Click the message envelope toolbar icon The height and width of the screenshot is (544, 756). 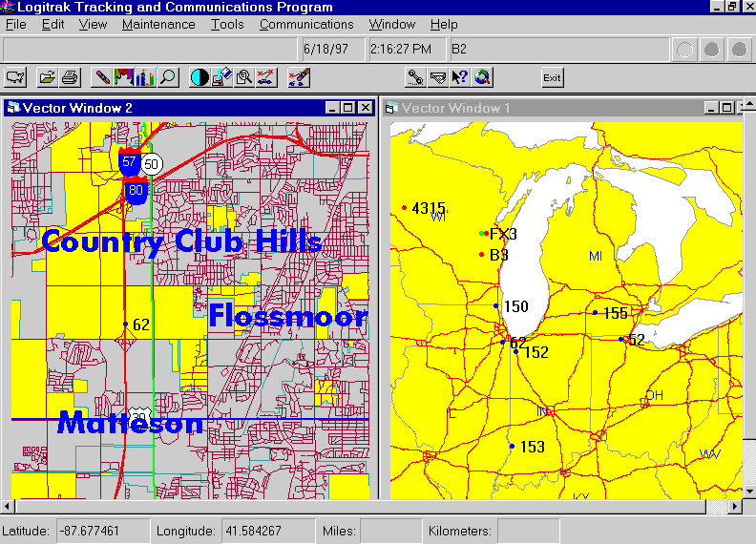pos(438,77)
